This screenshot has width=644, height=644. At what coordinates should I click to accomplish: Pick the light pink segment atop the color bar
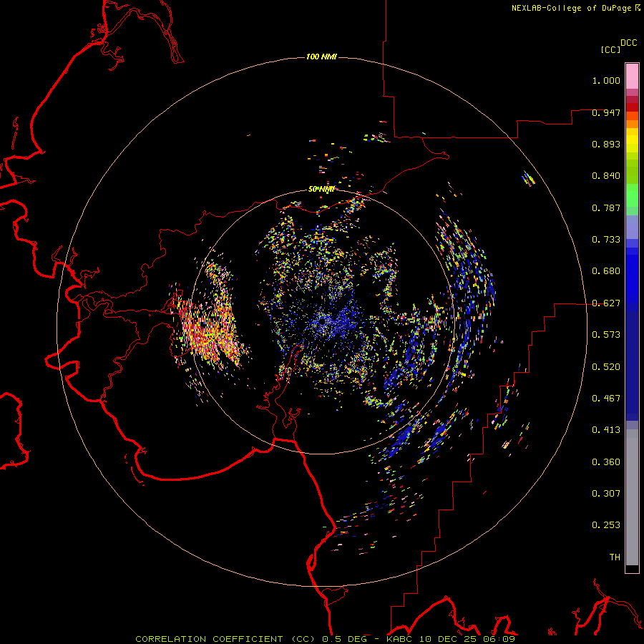point(632,77)
